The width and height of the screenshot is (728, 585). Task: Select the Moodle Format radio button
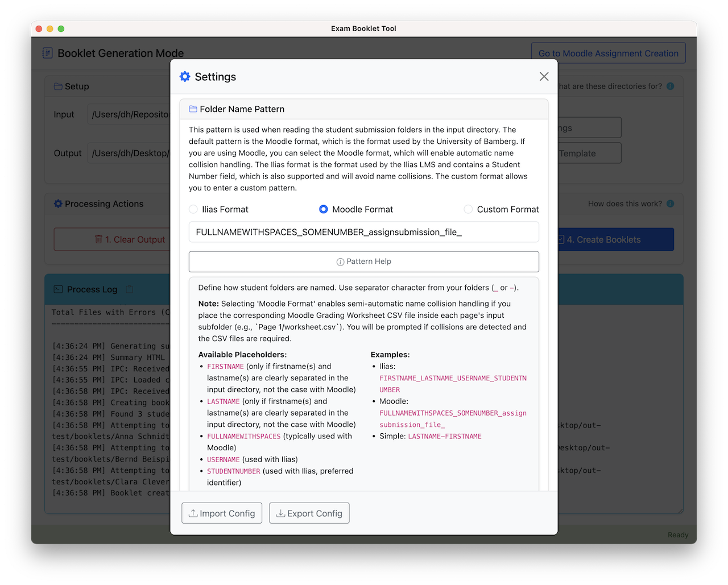click(324, 209)
